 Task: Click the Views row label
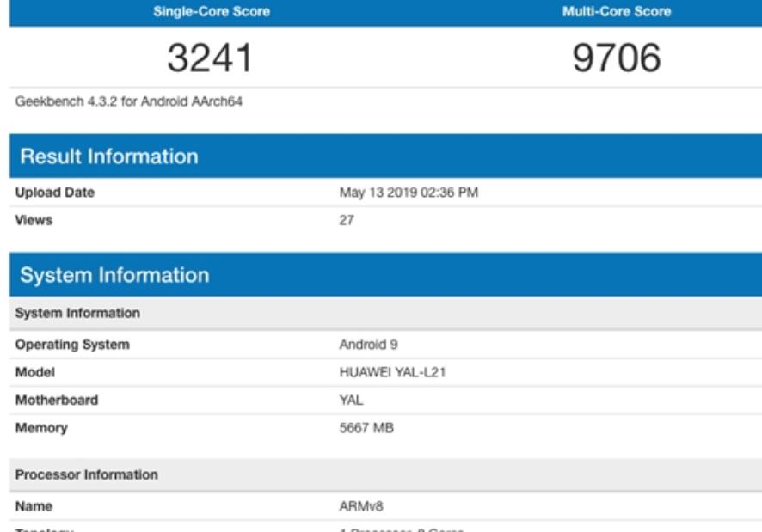pos(34,220)
